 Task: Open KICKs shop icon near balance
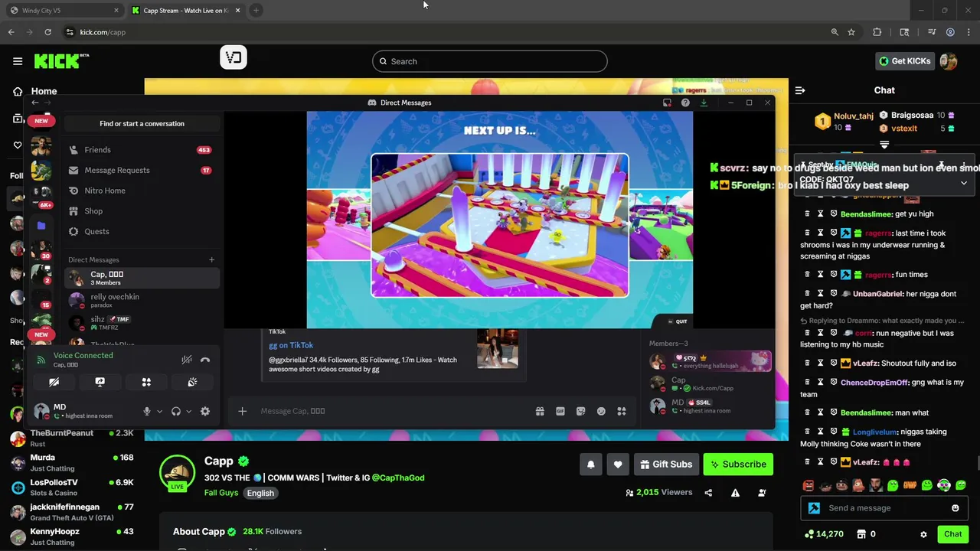861,534
